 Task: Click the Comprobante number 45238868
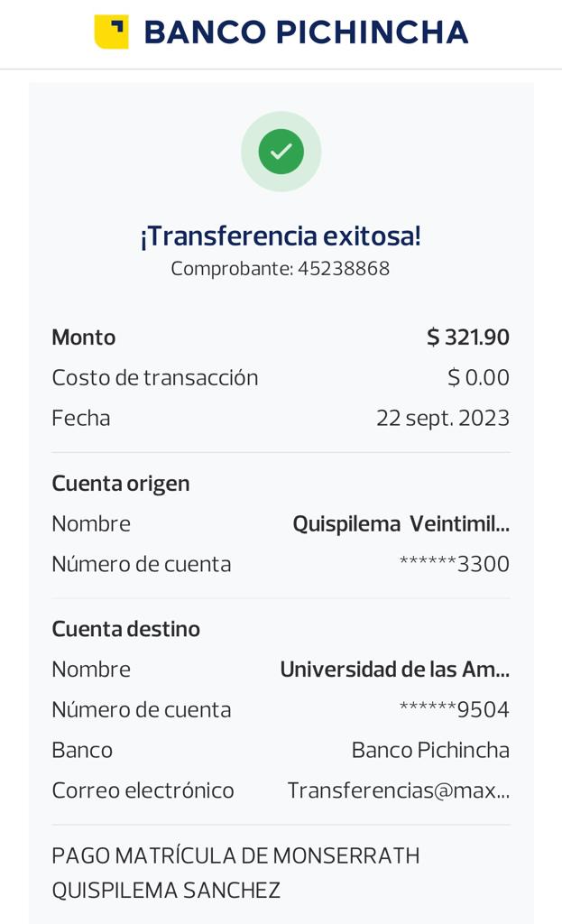pyautogui.click(x=344, y=269)
